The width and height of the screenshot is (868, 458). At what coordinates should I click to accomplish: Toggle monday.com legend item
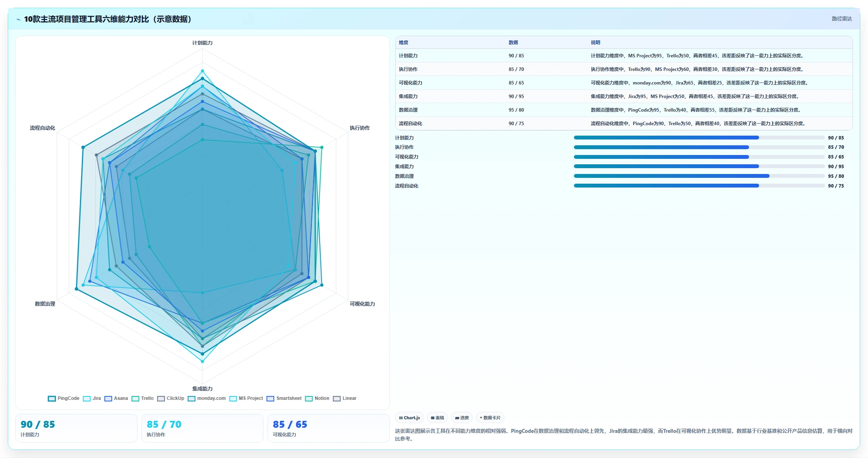coord(207,398)
